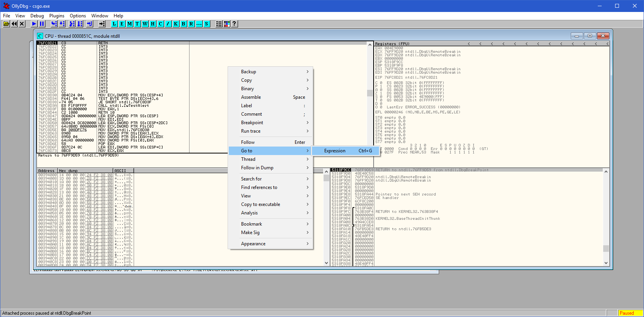Expand the Breakpoint submenu

271,123
